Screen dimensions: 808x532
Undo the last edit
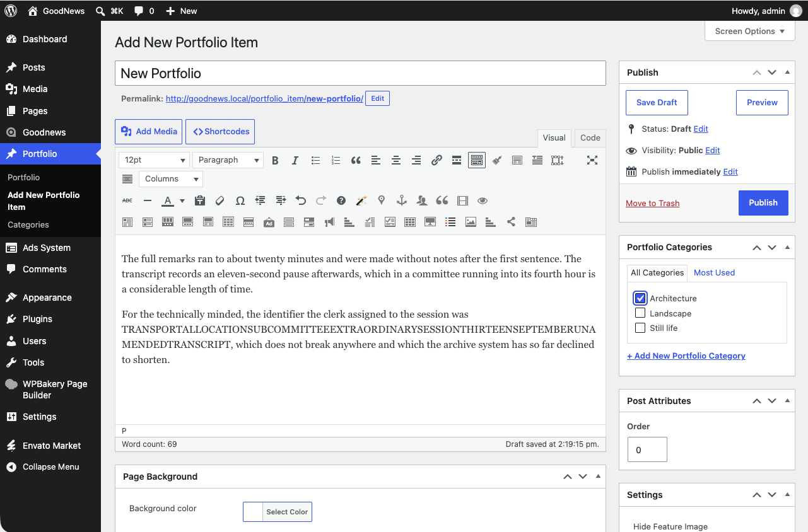pos(301,200)
